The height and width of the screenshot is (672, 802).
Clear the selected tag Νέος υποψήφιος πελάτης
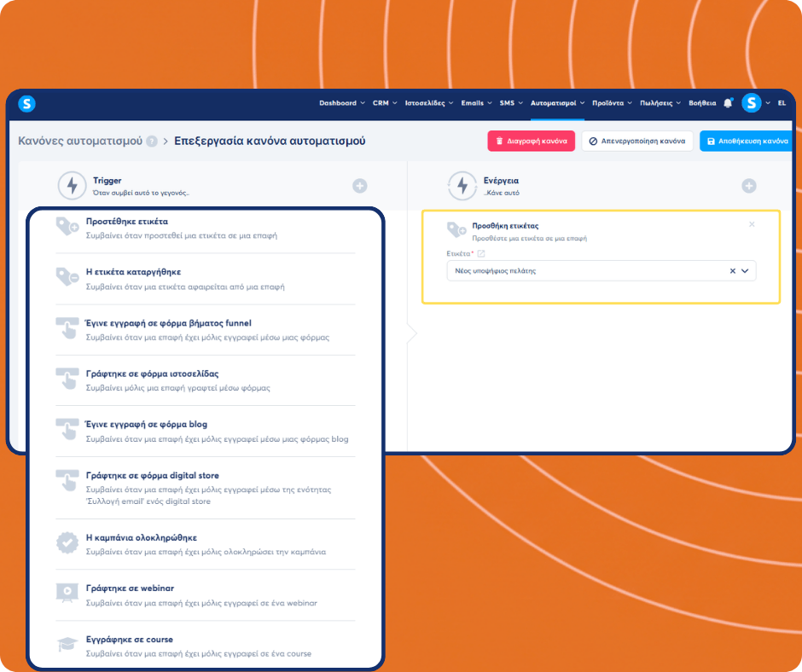click(x=732, y=271)
